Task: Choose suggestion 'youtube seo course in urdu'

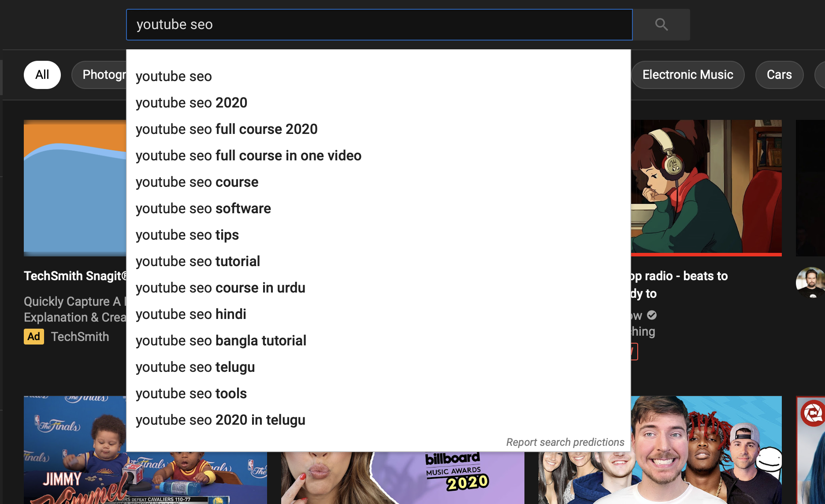Action: (379, 288)
